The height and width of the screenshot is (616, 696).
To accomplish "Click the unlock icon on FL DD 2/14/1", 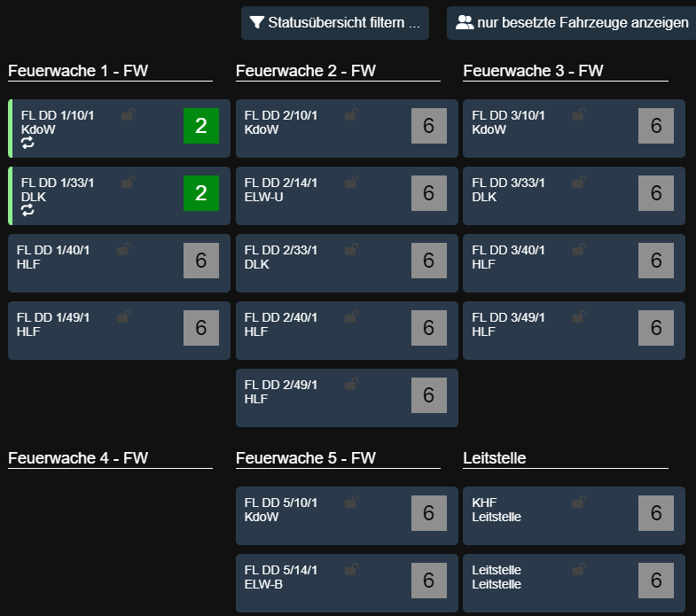I will (352, 182).
